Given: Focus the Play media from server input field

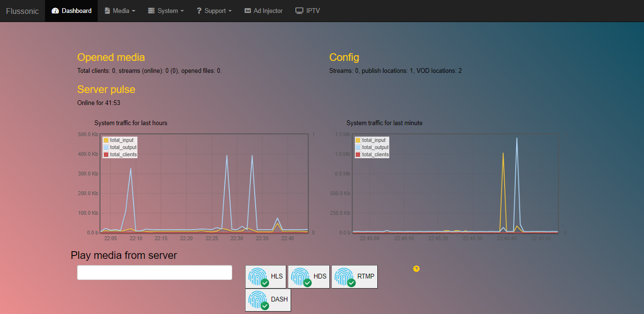Looking at the screenshot, I should point(155,272).
